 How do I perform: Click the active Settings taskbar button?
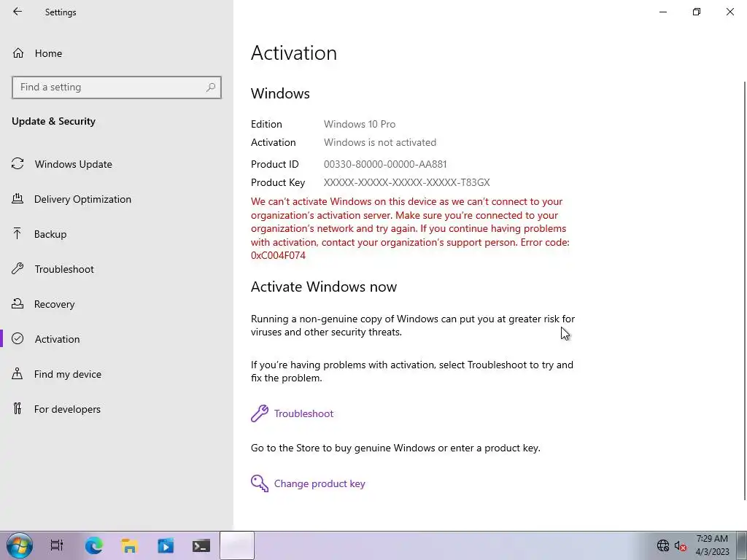click(237, 545)
